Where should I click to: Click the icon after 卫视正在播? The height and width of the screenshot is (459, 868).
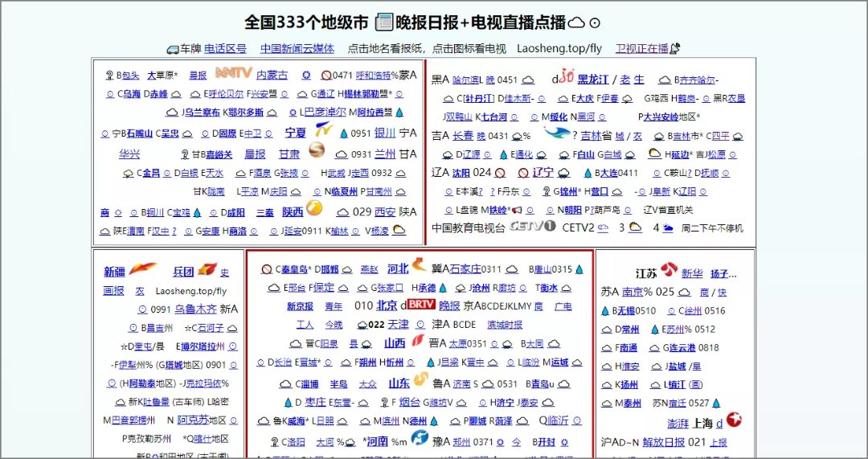coord(674,49)
